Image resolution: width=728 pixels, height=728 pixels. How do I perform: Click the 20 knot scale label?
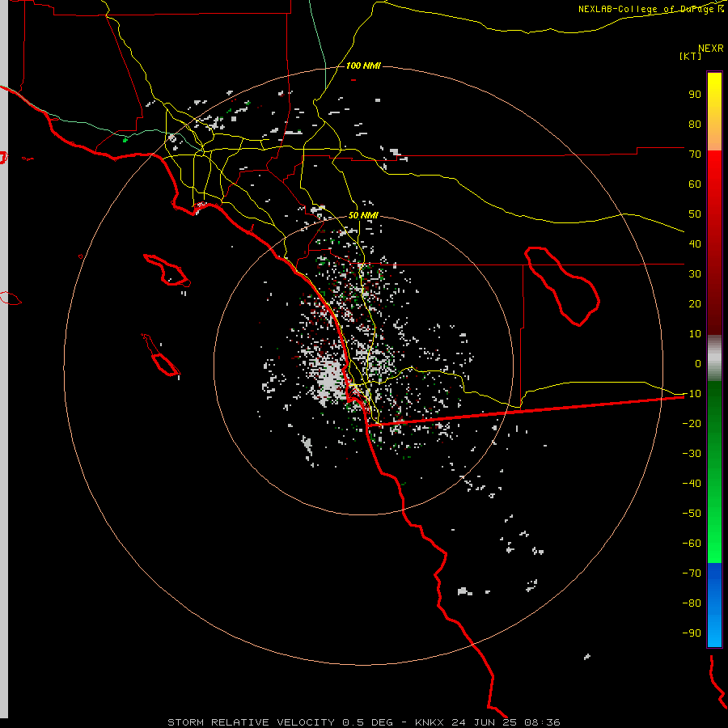695,304
